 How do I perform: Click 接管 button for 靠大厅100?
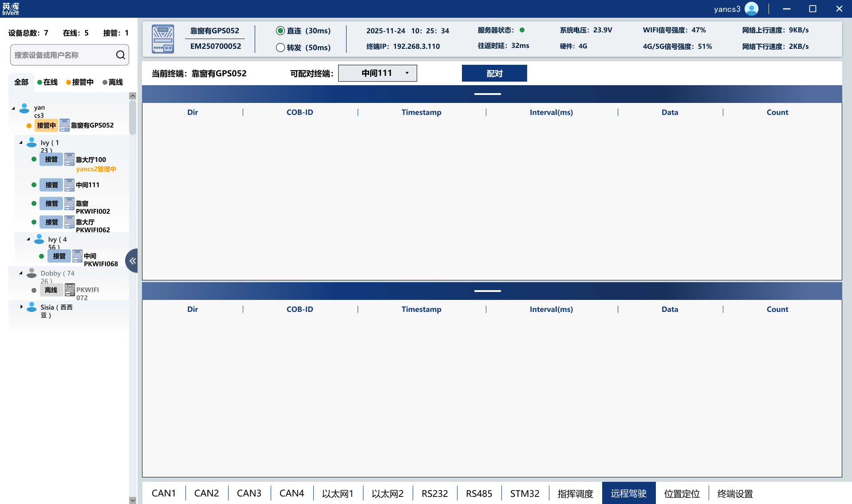[51, 159]
